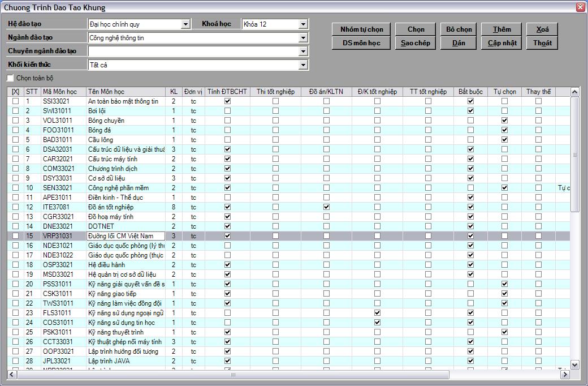588x386 pixels.
Task: Click the STT column header
Action: 32,92
